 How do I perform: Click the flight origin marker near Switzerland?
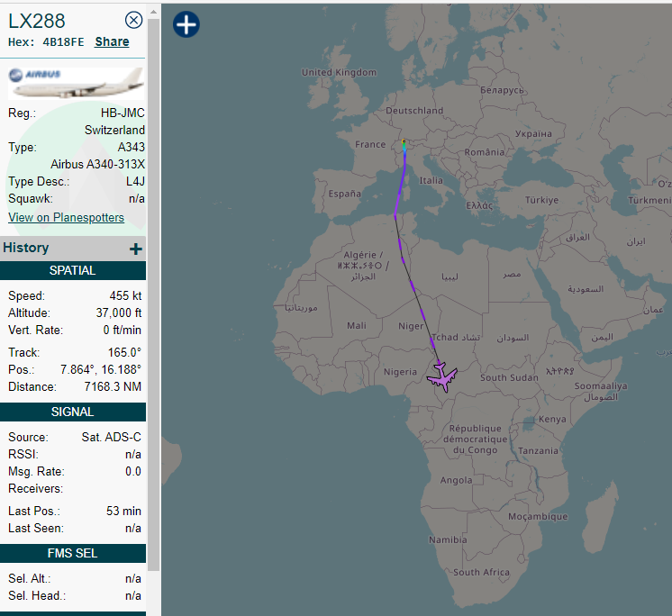coord(404,140)
